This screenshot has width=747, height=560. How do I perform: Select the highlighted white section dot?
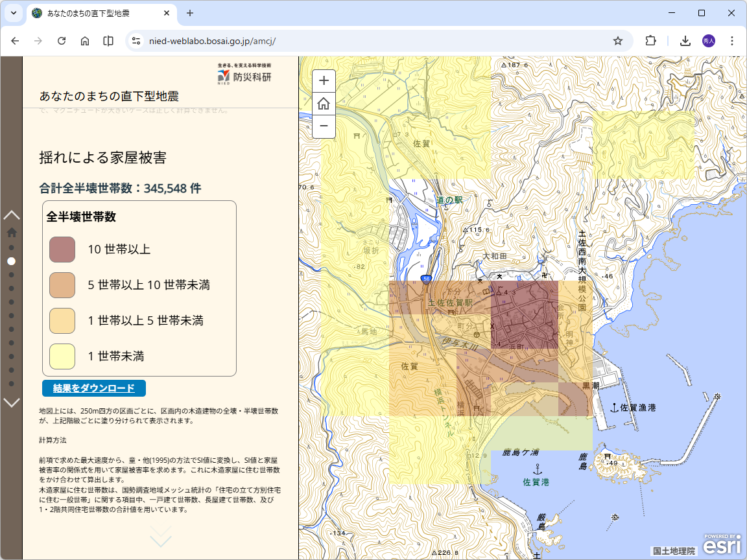(x=12, y=261)
